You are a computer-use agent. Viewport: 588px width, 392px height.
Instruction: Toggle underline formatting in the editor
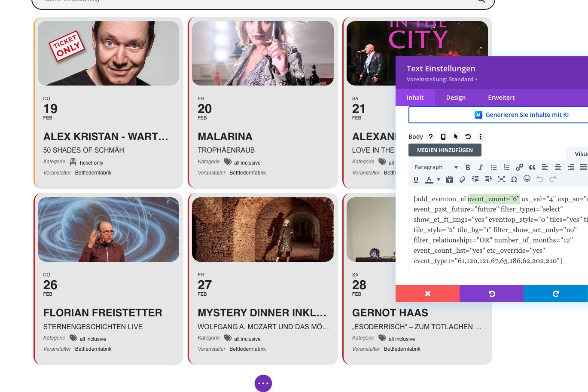(x=416, y=179)
